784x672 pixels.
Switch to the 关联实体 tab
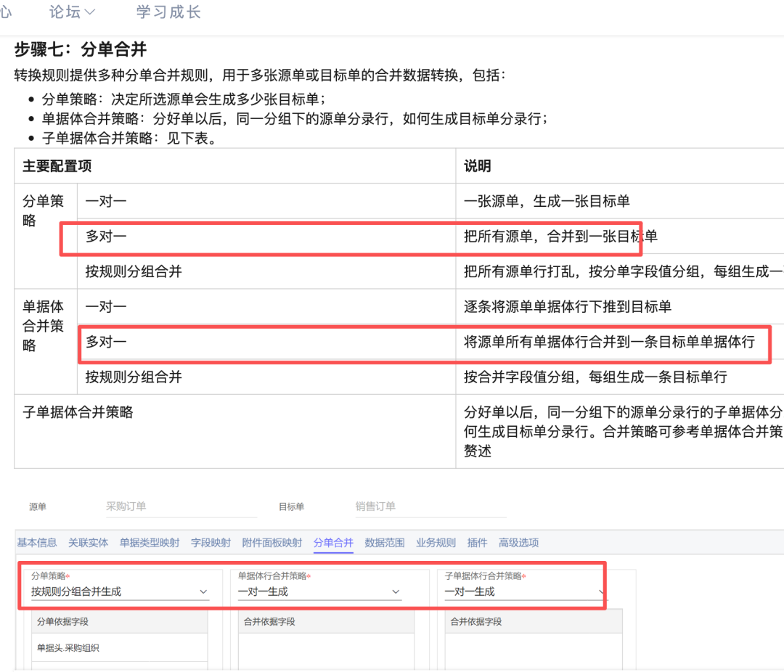coord(88,543)
